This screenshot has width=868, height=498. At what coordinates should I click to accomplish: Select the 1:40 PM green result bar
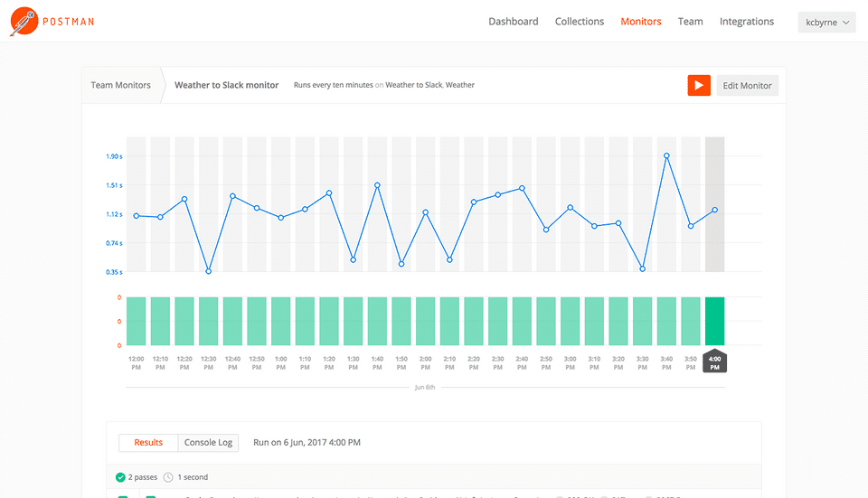click(x=377, y=321)
